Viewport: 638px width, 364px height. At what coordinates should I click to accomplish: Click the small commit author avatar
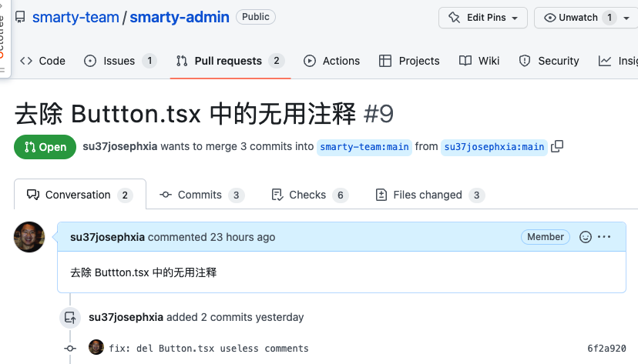point(96,348)
